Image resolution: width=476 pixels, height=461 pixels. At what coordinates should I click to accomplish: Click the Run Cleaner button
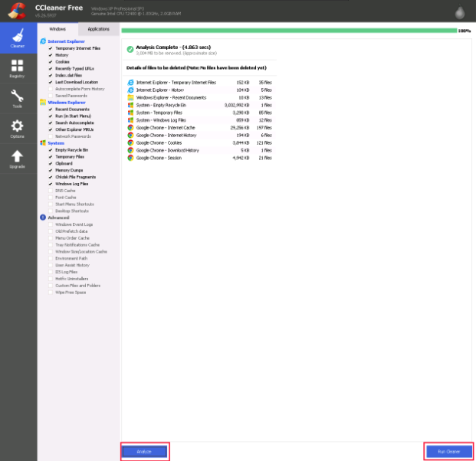[x=449, y=452]
